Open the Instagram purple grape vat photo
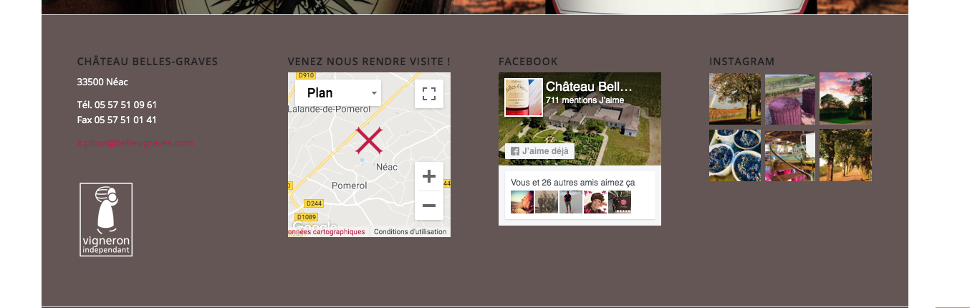980x308 pixels. 790,99
